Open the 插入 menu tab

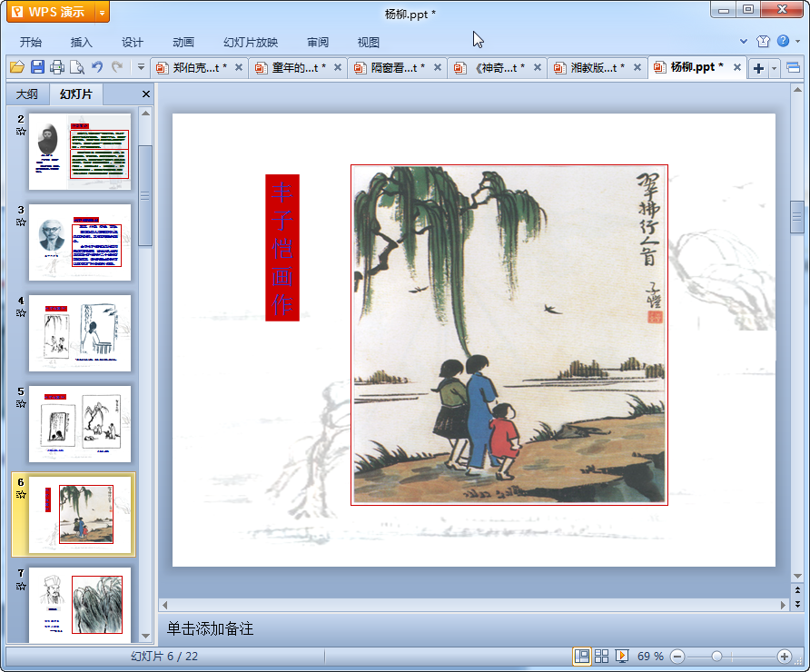pos(81,43)
